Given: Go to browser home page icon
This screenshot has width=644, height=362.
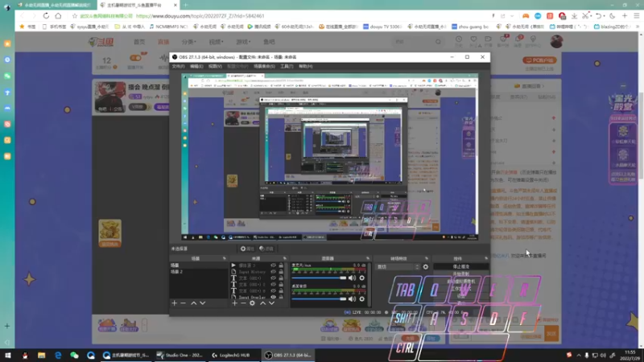Looking at the screenshot, I should tap(58, 16).
